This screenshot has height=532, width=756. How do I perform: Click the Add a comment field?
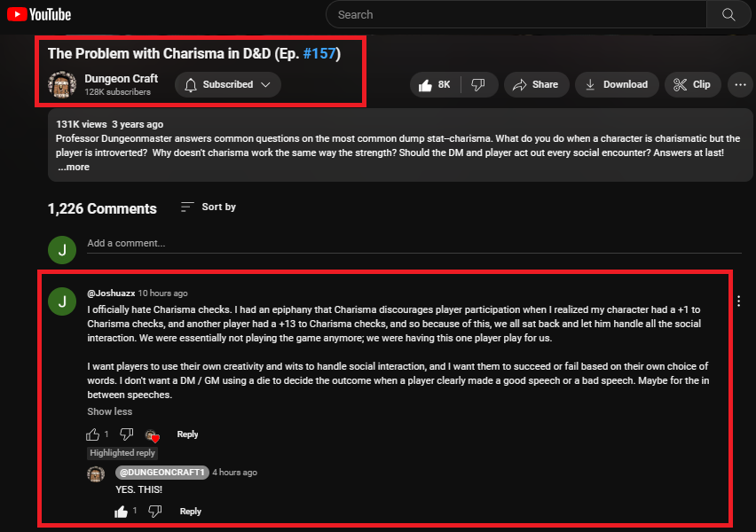tap(413, 243)
